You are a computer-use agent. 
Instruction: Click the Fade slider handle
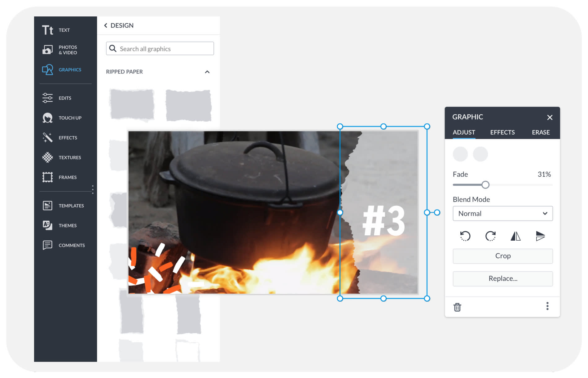(485, 185)
